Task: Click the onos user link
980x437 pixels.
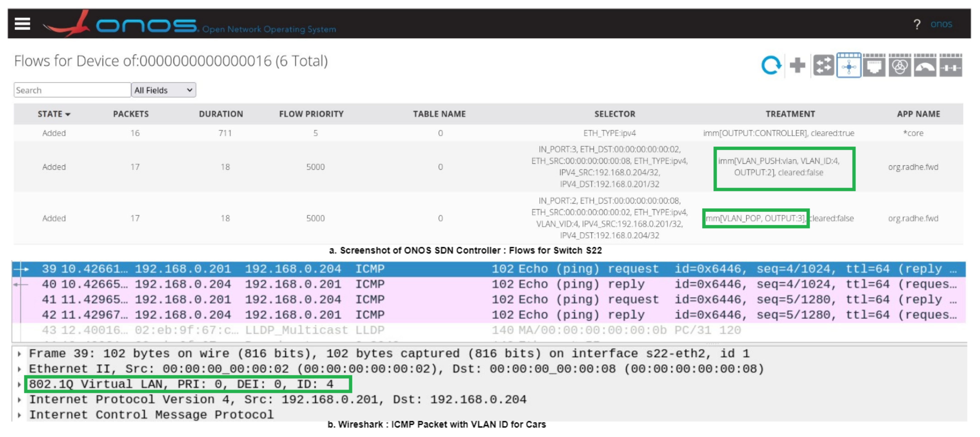Action: 941,24
